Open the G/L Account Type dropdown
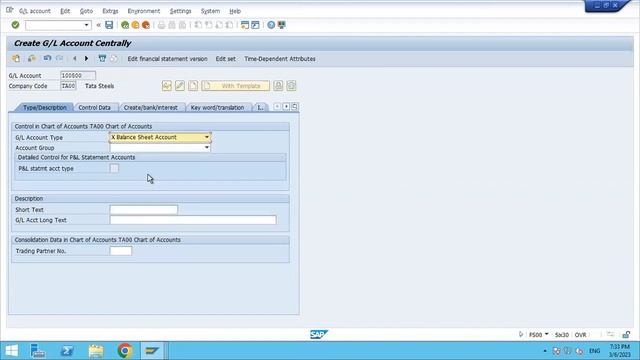This screenshot has height=360, width=640. (207, 137)
